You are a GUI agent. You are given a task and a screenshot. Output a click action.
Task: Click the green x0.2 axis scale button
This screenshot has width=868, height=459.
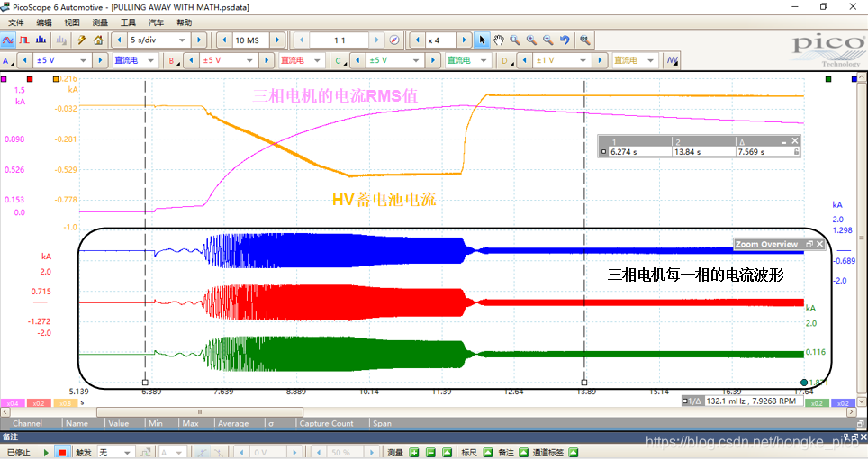pos(817,403)
